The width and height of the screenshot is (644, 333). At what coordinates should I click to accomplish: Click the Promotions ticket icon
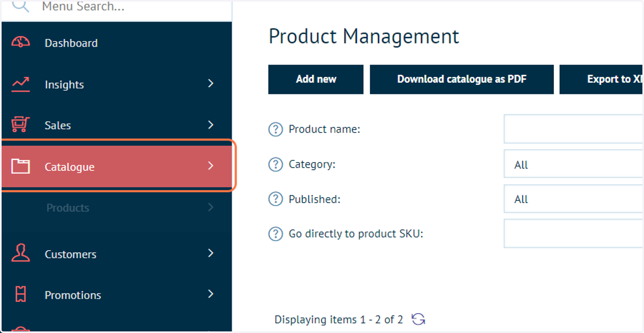[x=20, y=294]
